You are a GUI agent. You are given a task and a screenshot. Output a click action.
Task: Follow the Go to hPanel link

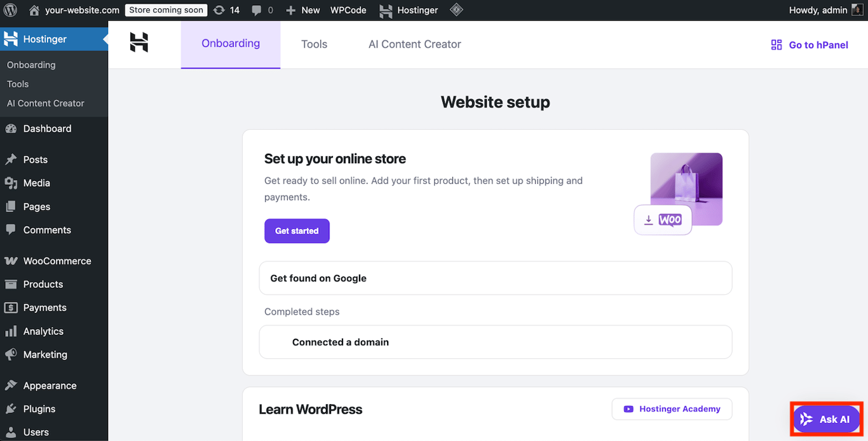(809, 44)
